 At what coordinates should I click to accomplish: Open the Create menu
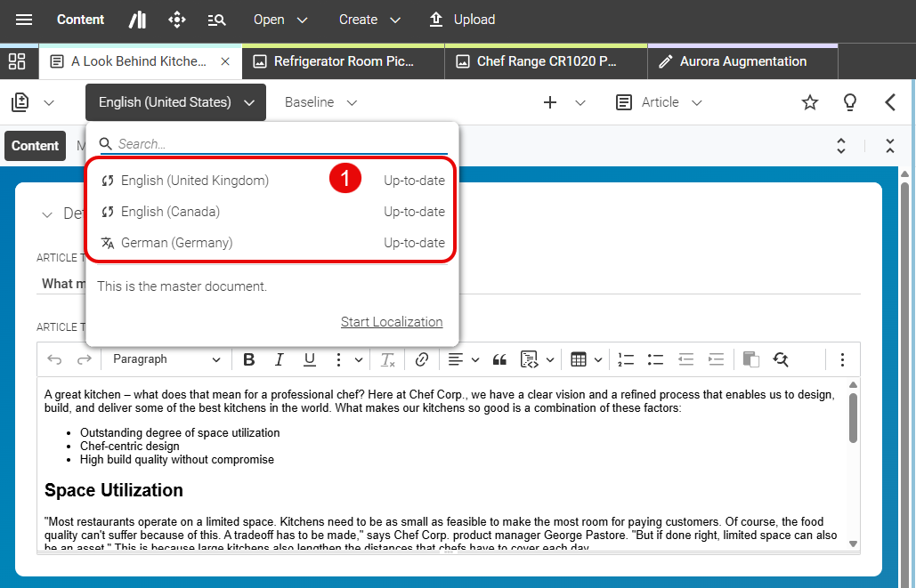(369, 20)
